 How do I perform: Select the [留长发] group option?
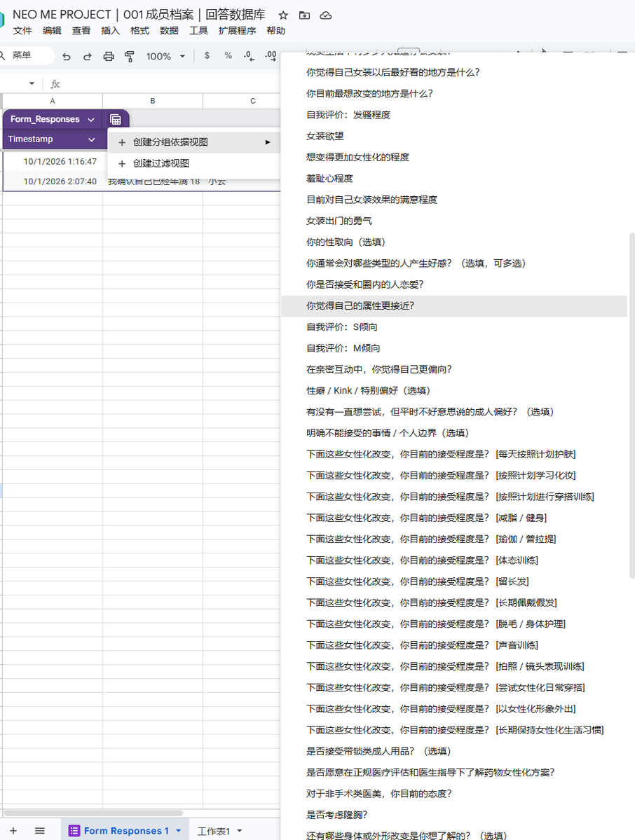454,581
